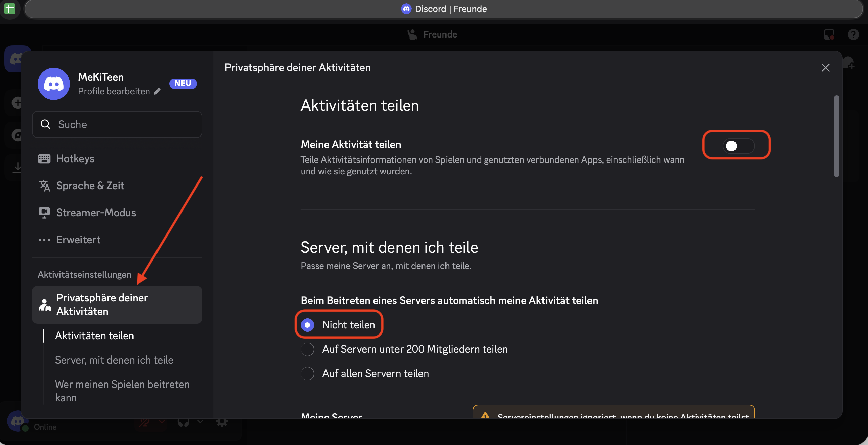Select Auf Servern unter 200 Mitgliedern teilen

click(308, 349)
